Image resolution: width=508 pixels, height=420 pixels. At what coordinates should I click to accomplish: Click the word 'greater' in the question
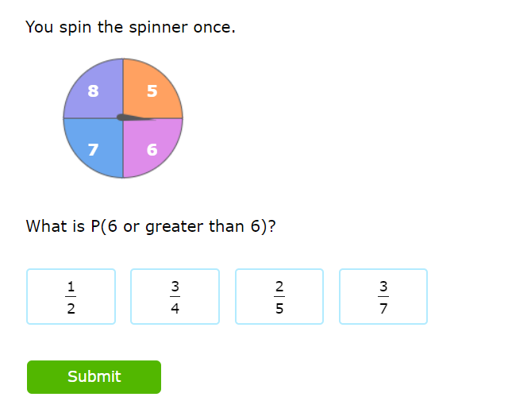point(174,226)
